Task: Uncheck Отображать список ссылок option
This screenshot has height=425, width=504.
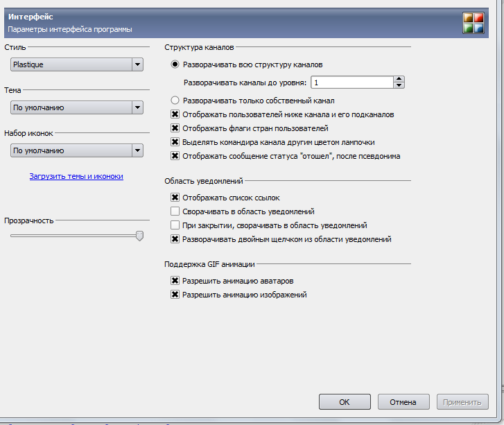Action: tap(175, 198)
